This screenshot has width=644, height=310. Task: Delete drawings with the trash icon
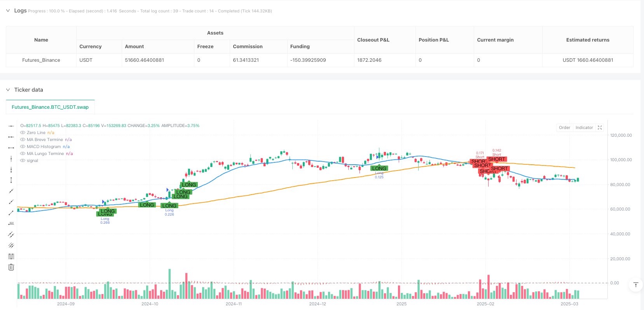coord(11,267)
